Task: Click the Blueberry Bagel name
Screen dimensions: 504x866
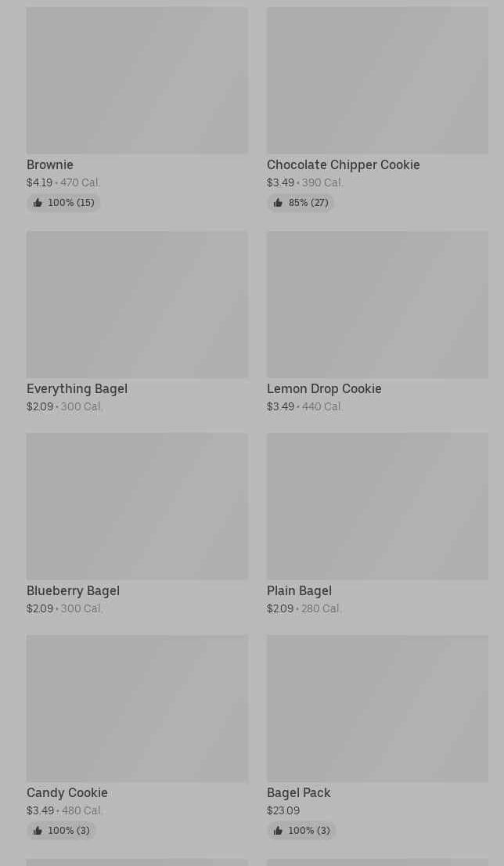Action: coord(73,591)
